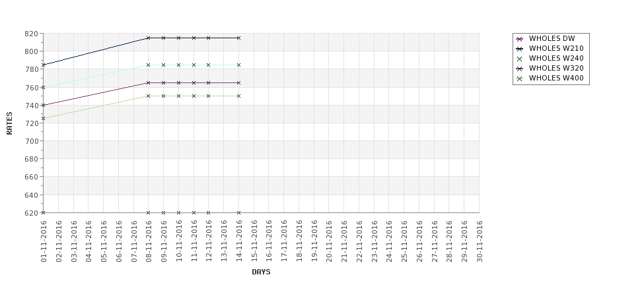Screen dimensions: 644x283
Task: Click the WHOLES DW legend marker icon
Action: pos(519,39)
